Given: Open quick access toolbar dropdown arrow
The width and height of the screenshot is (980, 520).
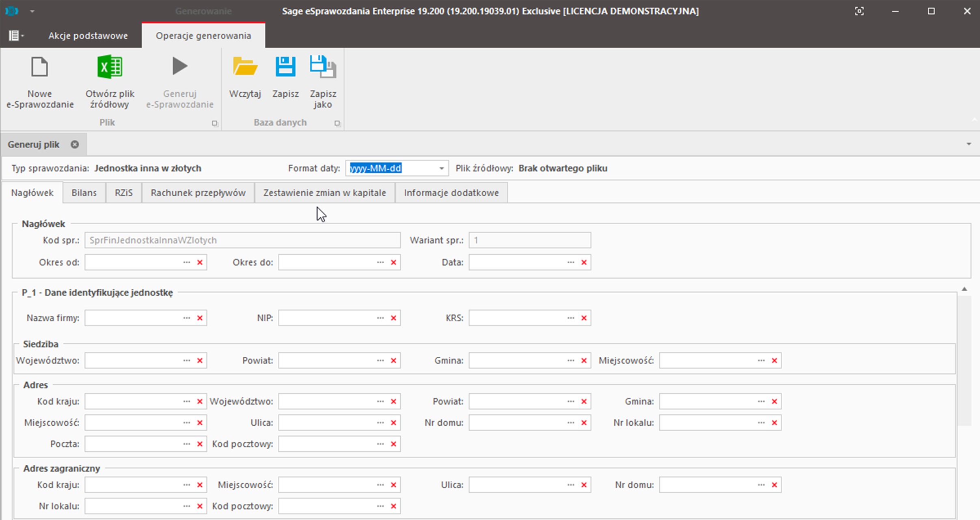Looking at the screenshot, I should (32, 11).
